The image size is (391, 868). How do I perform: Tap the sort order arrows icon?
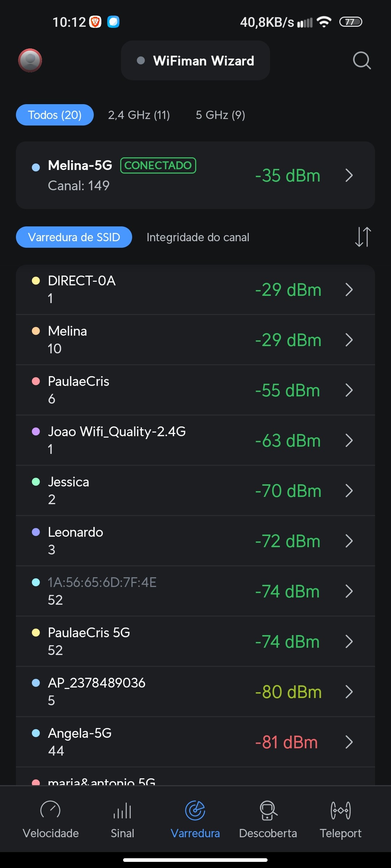(x=363, y=237)
